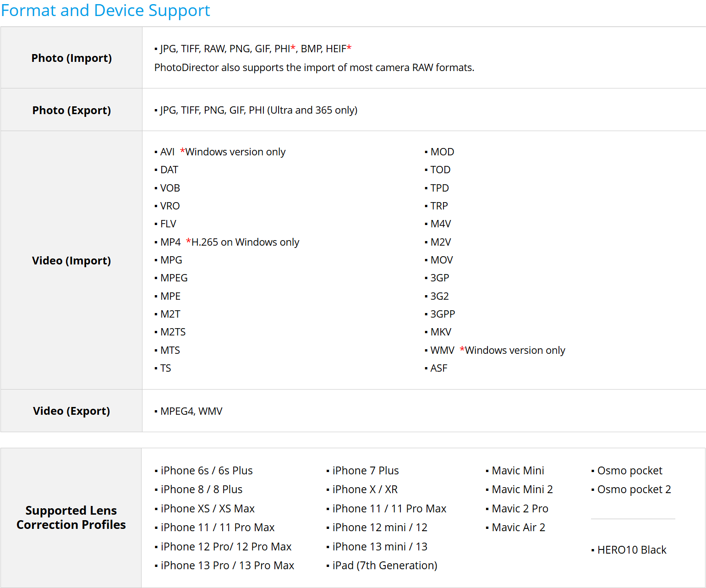706x588 pixels.
Task: Click the Mavic Mini profile
Action: [518, 471]
